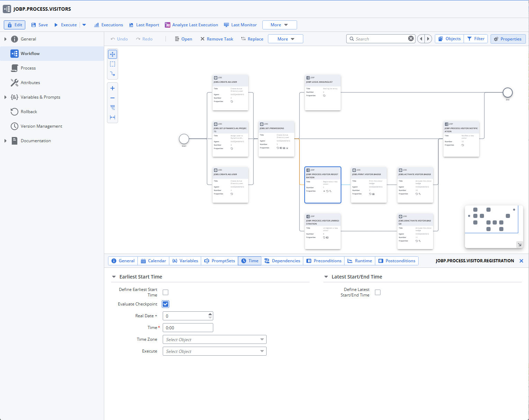The height and width of the screenshot is (420, 529).
Task: Select the JOBP.LOGIC.MAILINGLIST task node
Action: pos(323,93)
